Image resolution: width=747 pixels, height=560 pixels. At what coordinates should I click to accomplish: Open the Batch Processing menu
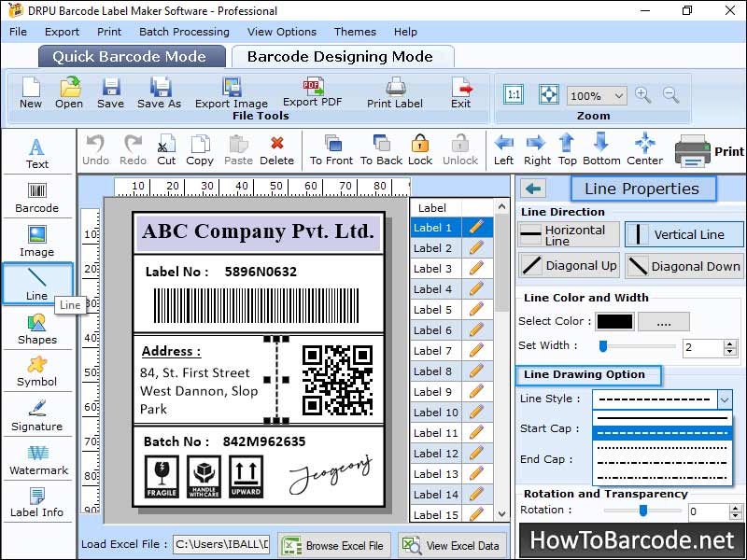183,31
